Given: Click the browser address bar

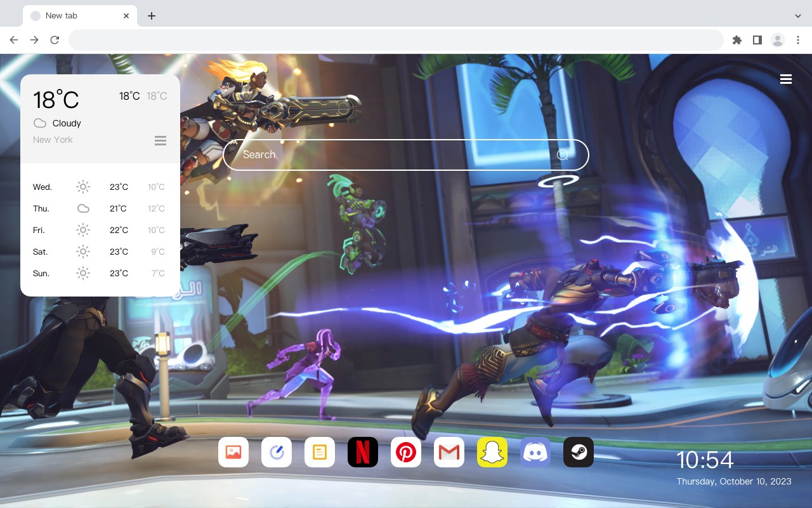Looking at the screenshot, I should 396,40.
